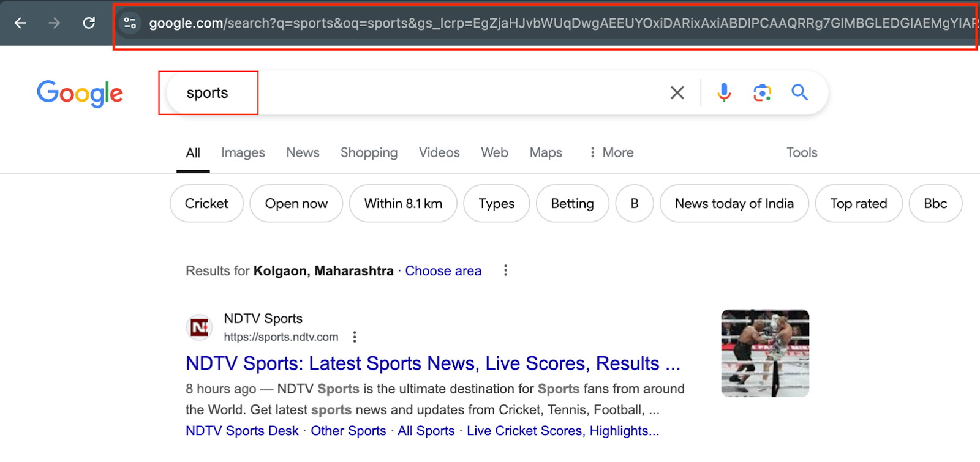This screenshot has width=980, height=462.
Task: Start voice search with microphone icon
Action: (x=724, y=93)
